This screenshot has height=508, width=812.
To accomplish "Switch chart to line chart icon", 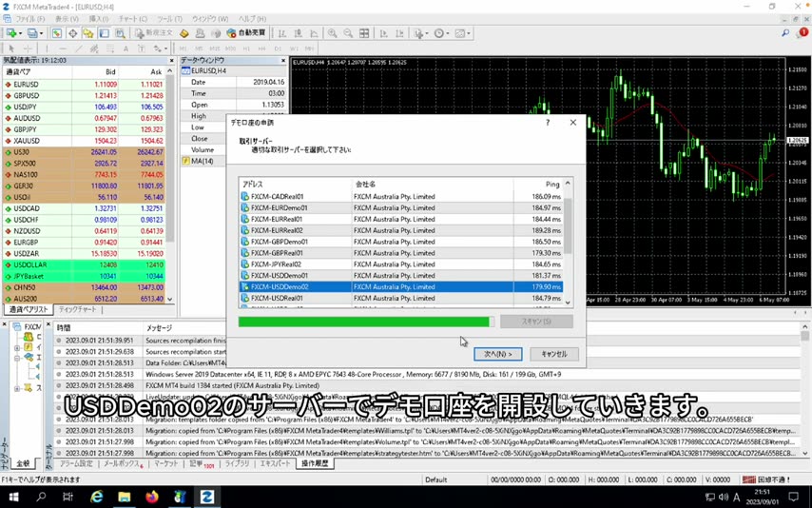I will click(315, 33).
